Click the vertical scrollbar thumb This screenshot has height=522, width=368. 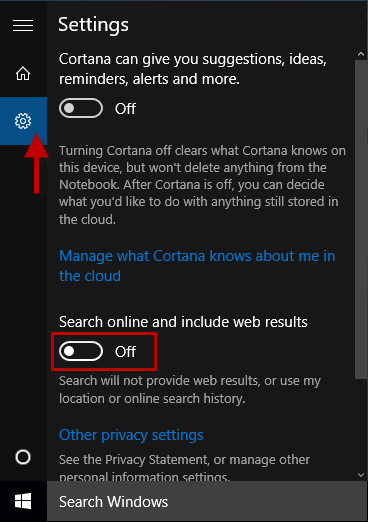coord(361,219)
